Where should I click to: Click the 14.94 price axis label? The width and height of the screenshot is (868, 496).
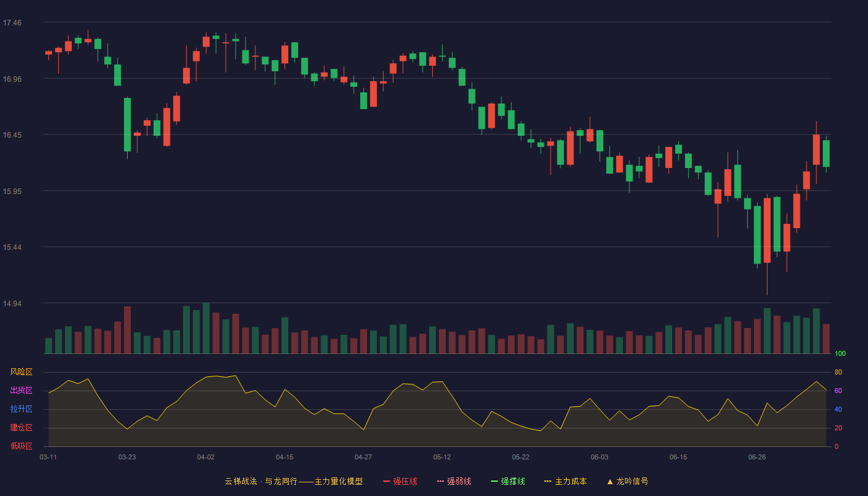12,304
